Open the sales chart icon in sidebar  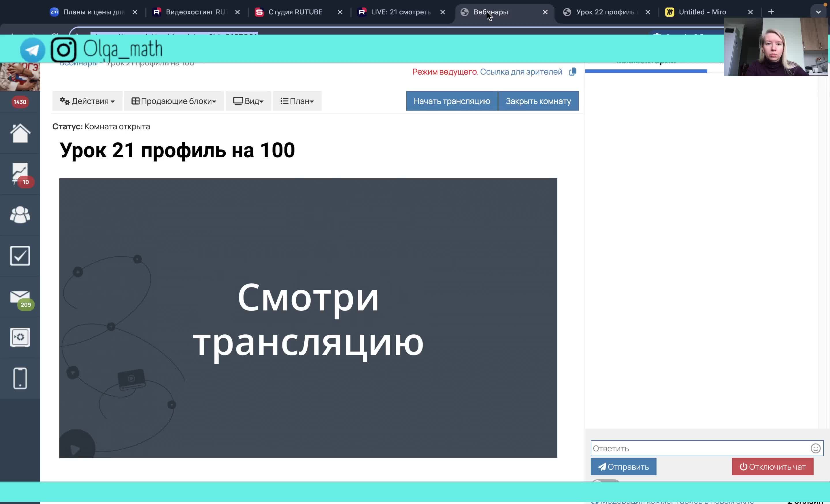(20, 173)
